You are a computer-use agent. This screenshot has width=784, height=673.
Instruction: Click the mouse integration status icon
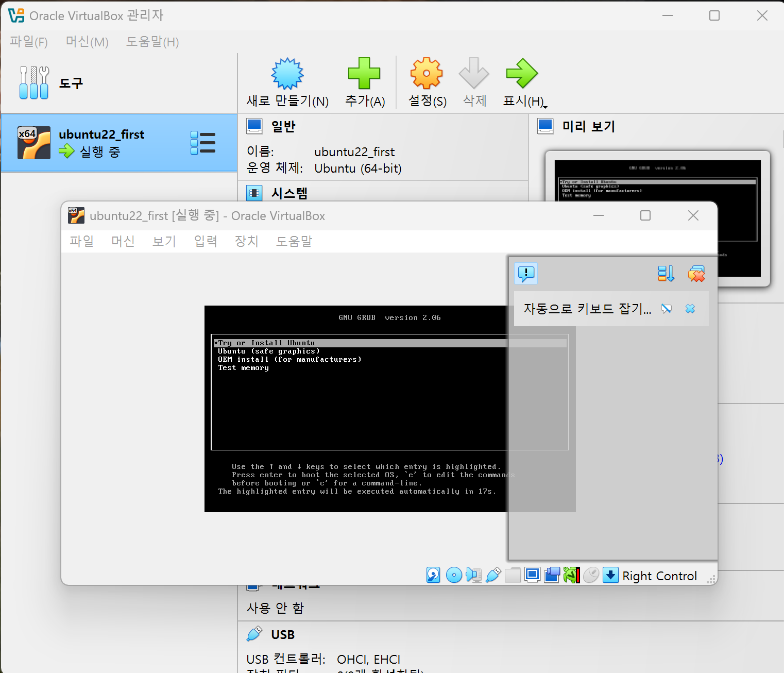(x=591, y=575)
